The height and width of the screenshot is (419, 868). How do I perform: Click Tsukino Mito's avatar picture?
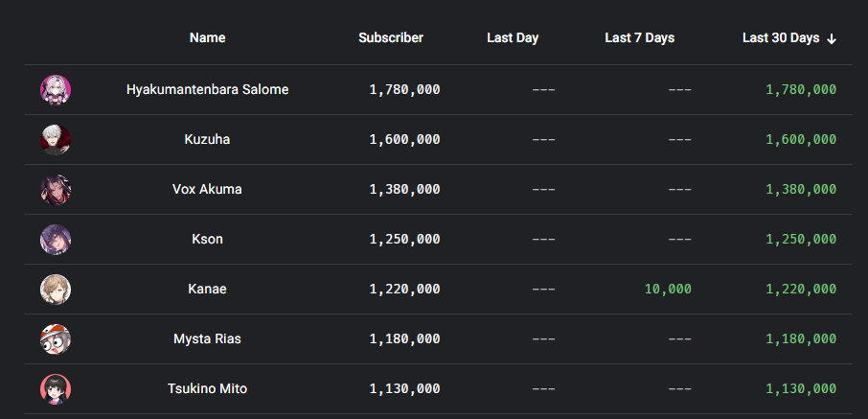point(56,389)
